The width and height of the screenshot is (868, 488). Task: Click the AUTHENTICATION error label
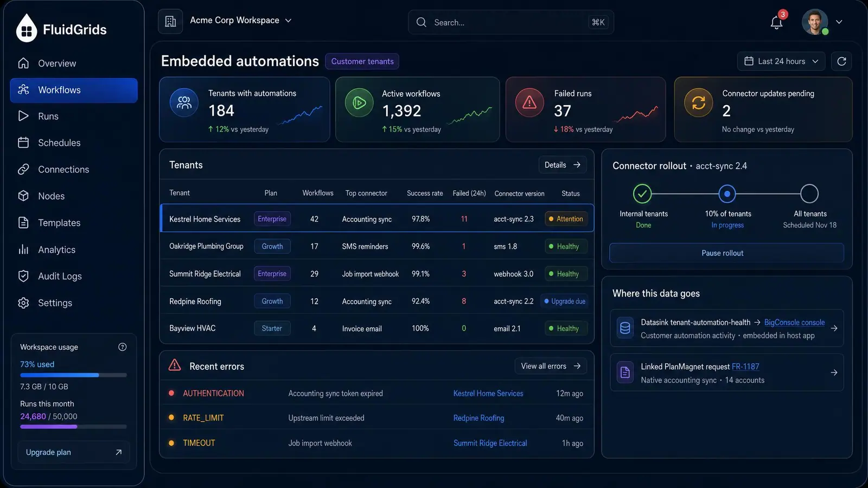click(x=213, y=394)
